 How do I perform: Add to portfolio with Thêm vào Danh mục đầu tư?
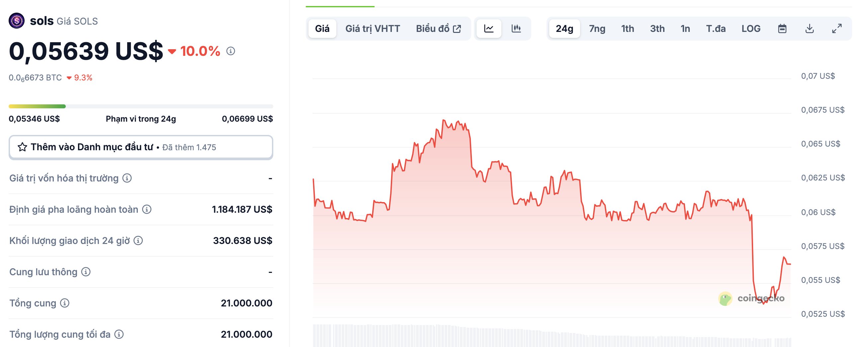click(x=141, y=147)
